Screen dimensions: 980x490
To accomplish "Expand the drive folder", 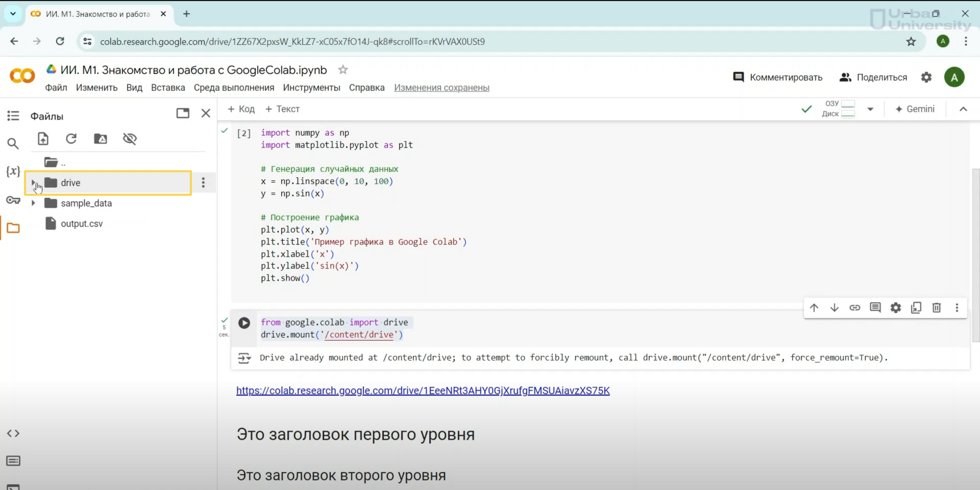I will coord(33,183).
